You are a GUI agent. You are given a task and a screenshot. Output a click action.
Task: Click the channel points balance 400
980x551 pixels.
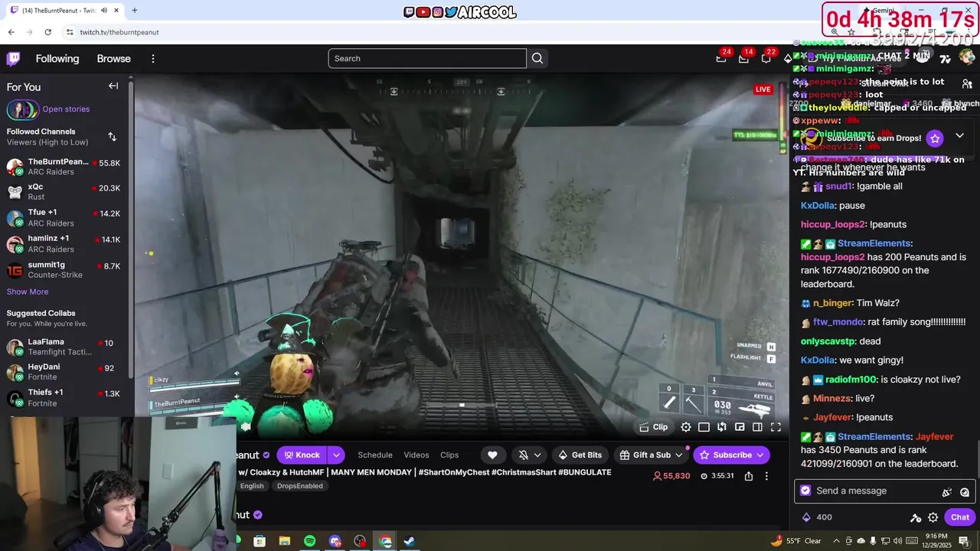[x=817, y=517]
